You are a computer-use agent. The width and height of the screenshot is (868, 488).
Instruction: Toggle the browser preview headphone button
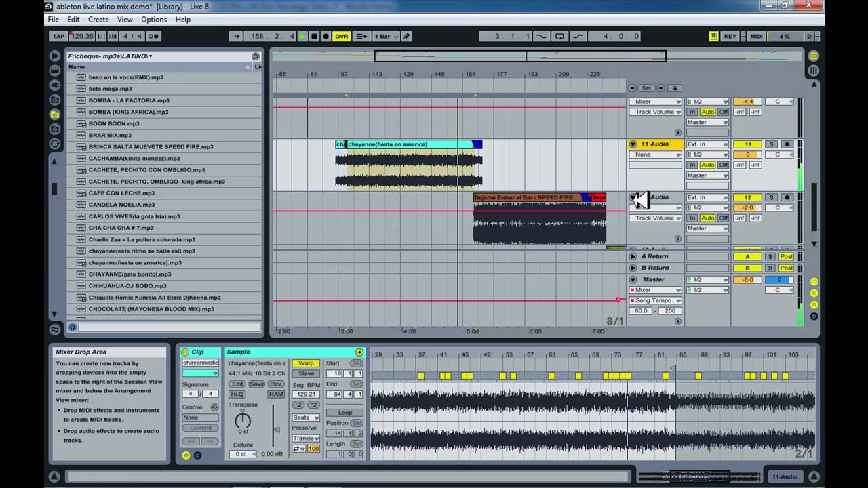73,327
